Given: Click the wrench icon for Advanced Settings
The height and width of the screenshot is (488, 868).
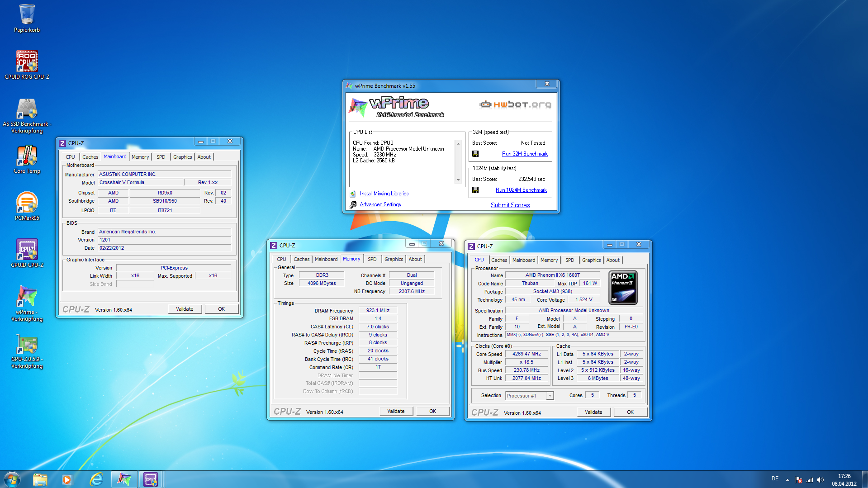Looking at the screenshot, I should pyautogui.click(x=353, y=204).
